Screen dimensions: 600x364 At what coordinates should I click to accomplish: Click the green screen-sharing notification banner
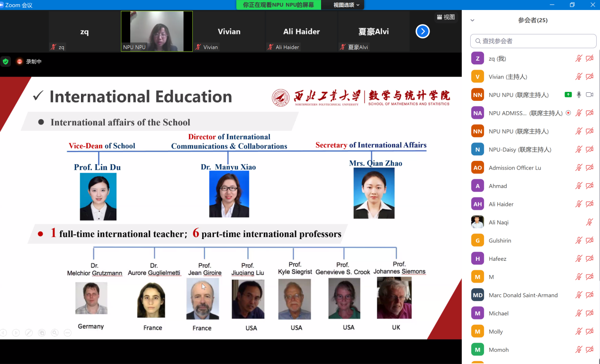pos(278,5)
